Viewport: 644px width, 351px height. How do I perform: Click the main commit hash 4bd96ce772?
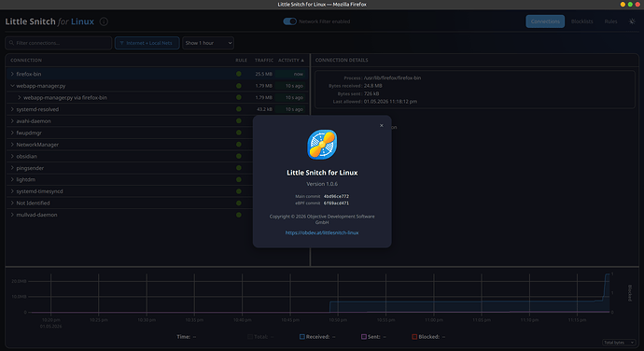click(x=336, y=196)
